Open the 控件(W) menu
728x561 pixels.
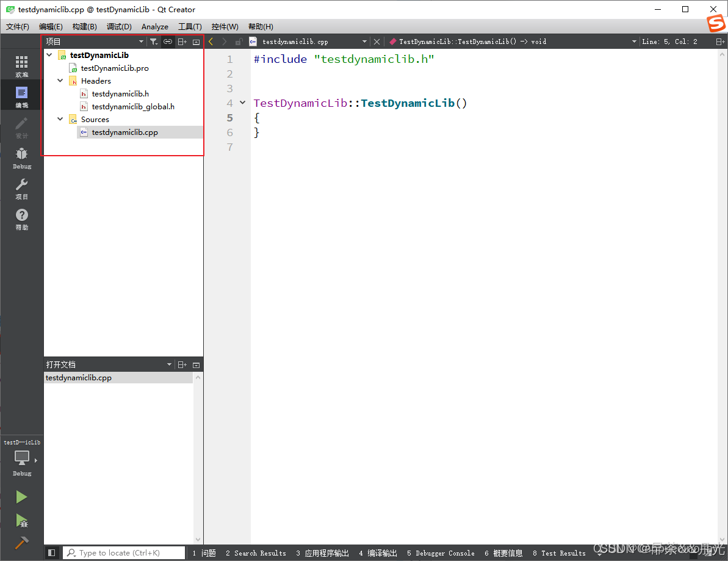(x=225, y=26)
